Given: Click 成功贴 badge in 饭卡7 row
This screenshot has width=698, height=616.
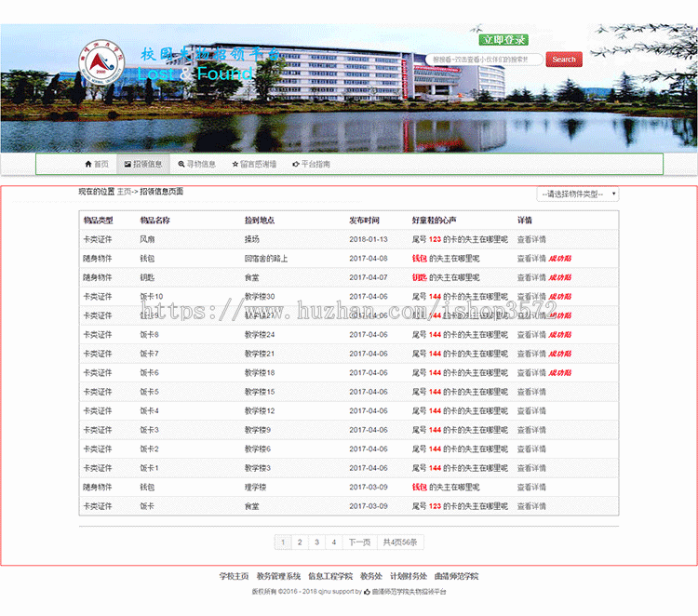Looking at the screenshot, I should point(560,354).
